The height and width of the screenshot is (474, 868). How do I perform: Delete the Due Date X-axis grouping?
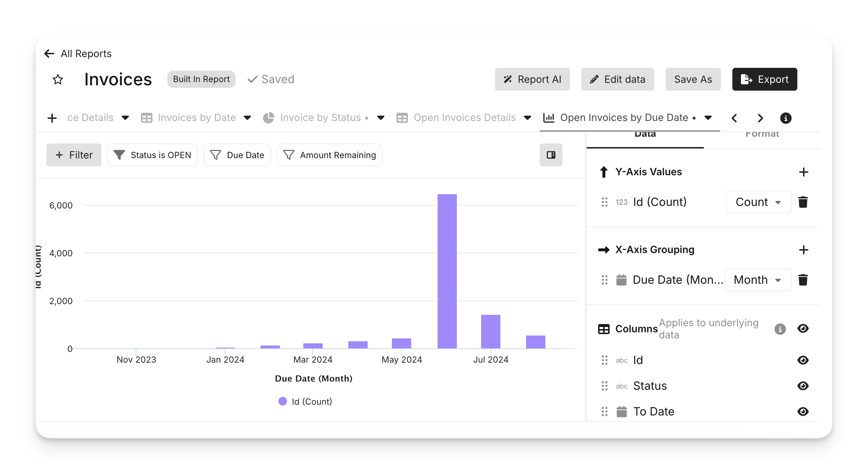[803, 280]
